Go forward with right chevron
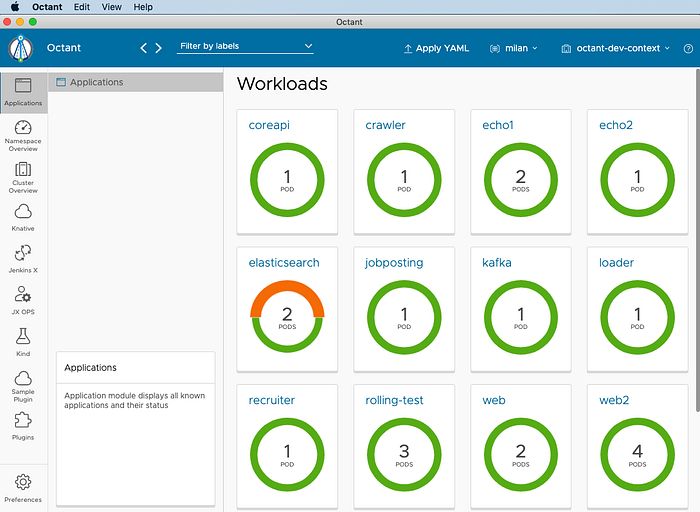Viewport: 700px width, 512px height. tap(158, 48)
